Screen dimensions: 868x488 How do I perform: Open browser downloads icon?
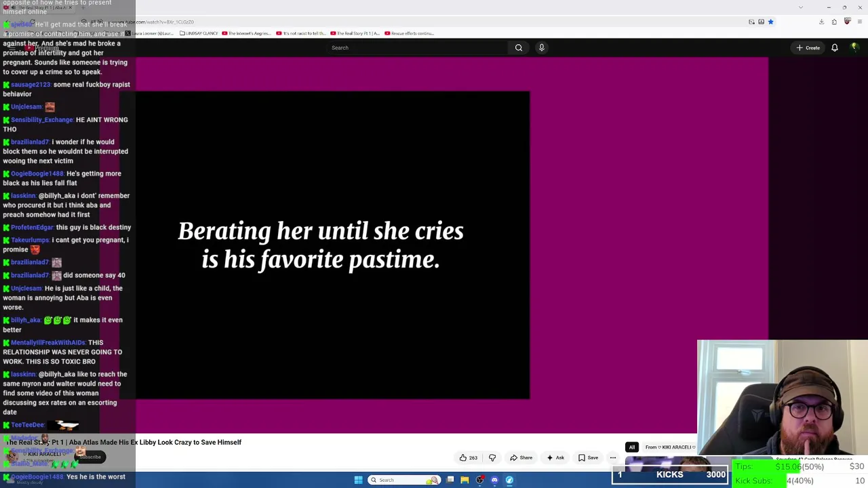pos(821,22)
